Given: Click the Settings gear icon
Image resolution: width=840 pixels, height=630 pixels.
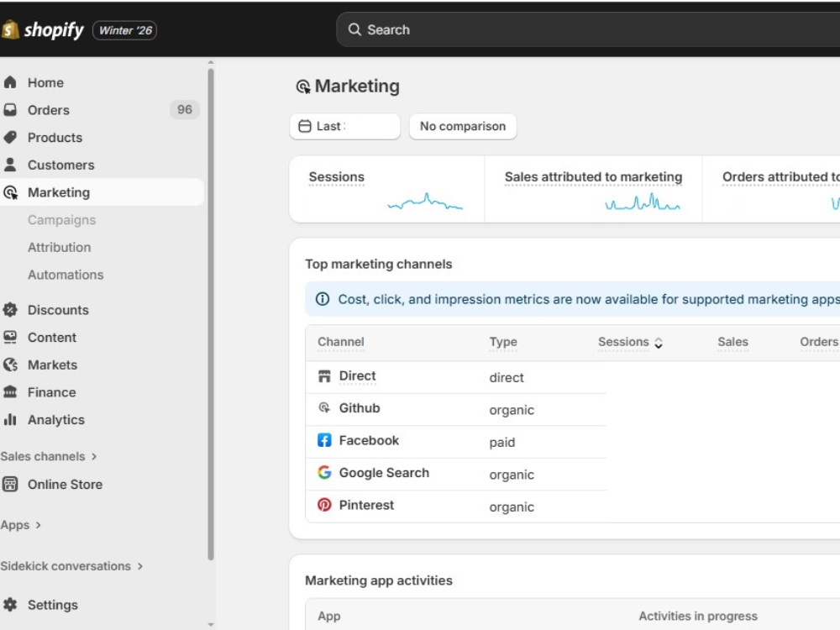Looking at the screenshot, I should coord(10,605).
